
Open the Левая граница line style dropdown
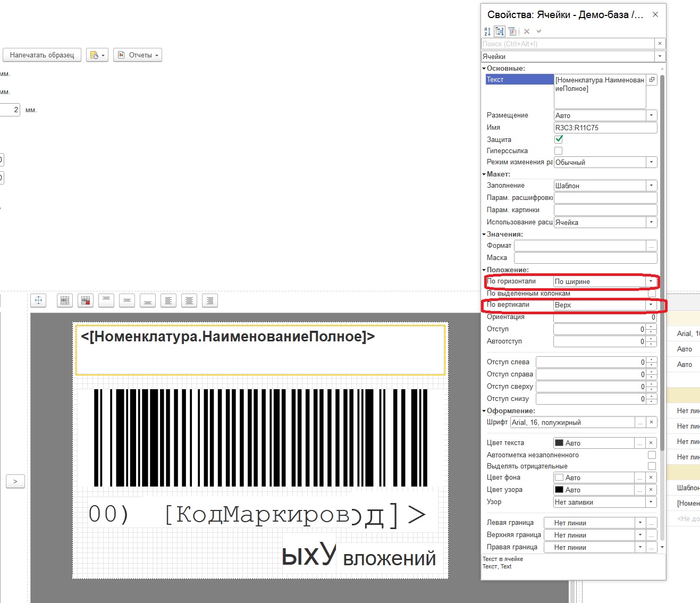(x=640, y=523)
